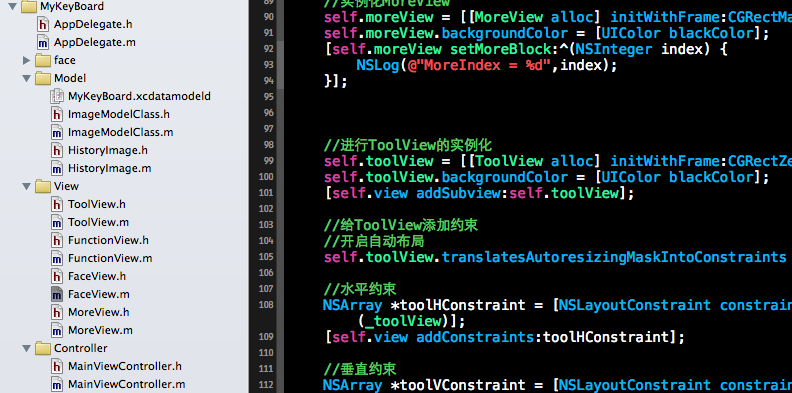This screenshot has width=792, height=393.
Task: Collapse the Model folder
Action: point(27,78)
